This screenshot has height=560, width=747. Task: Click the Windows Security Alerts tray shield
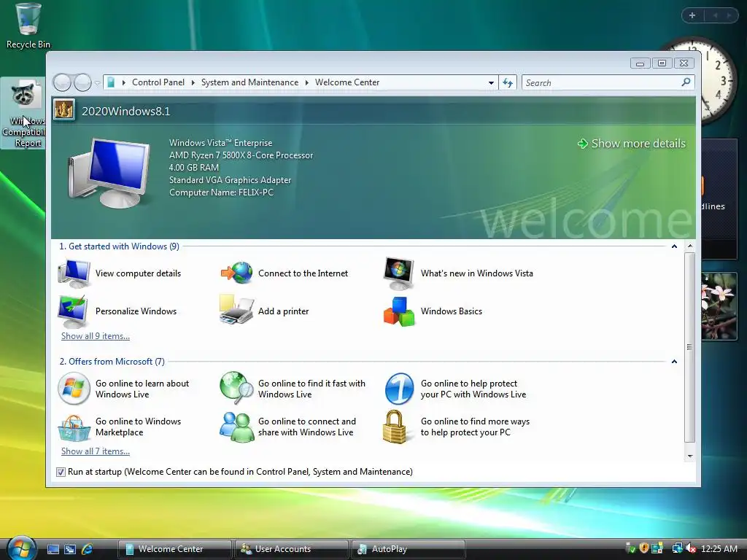point(643,548)
